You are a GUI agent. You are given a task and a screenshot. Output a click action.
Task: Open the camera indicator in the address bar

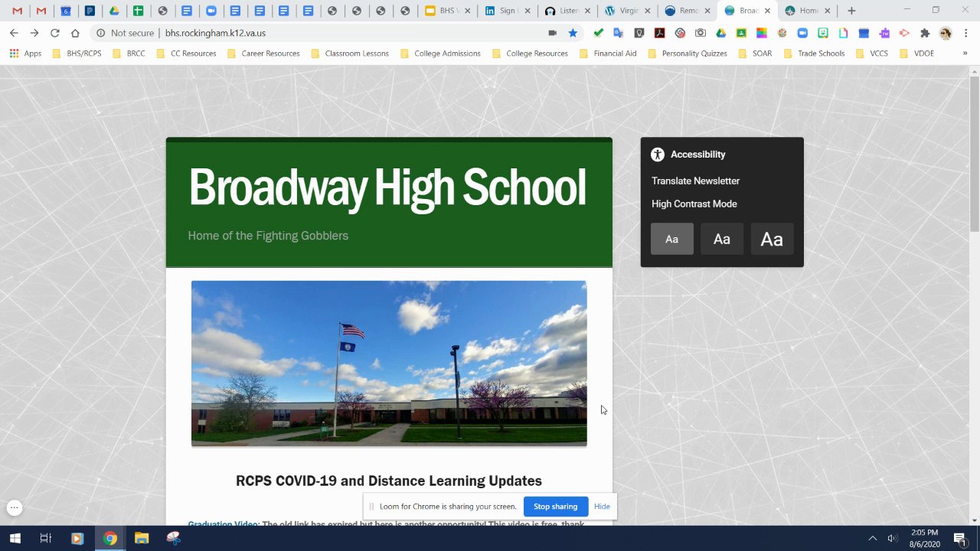pos(552,33)
